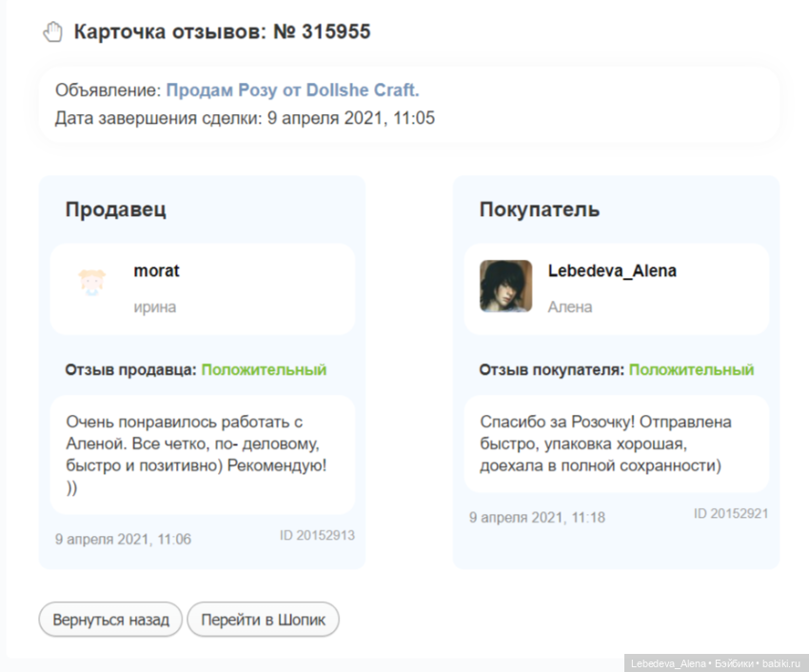
Task: Click the hand icon beside the card title
Action: click(x=52, y=32)
